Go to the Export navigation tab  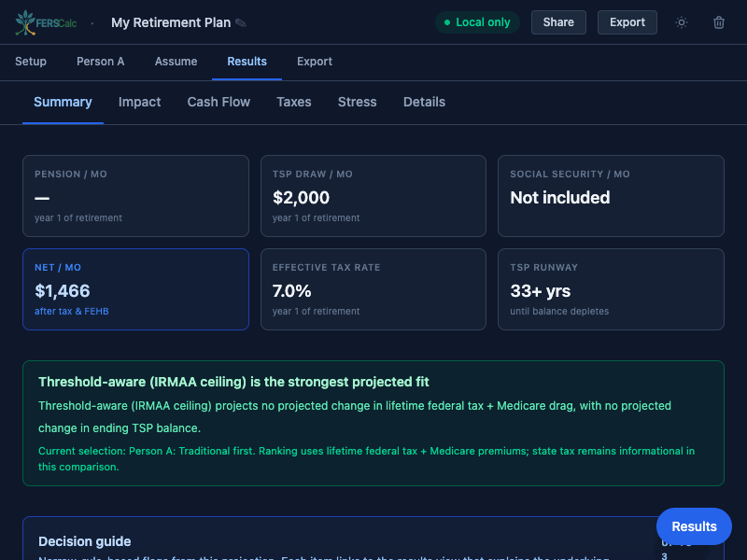coord(314,61)
